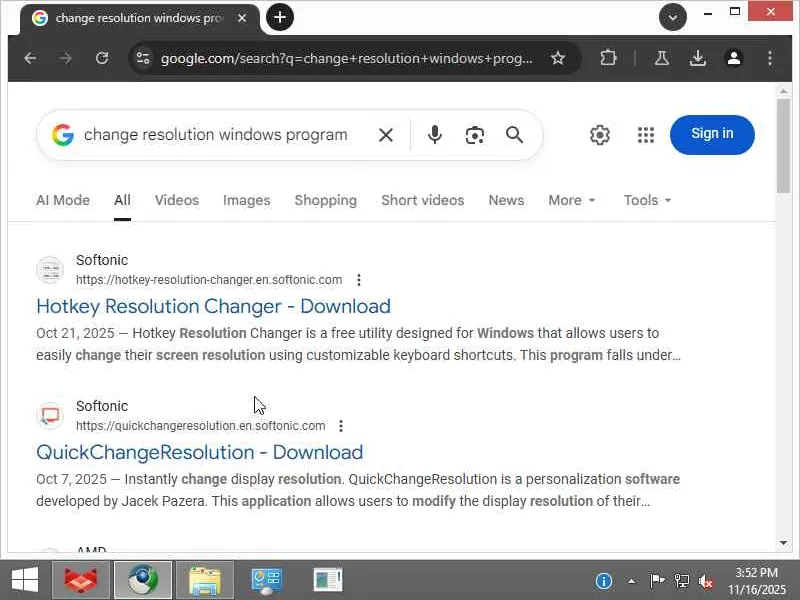This screenshot has width=800, height=600.
Task: Open File Explorer from the taskbar
Action: (205, 580)
